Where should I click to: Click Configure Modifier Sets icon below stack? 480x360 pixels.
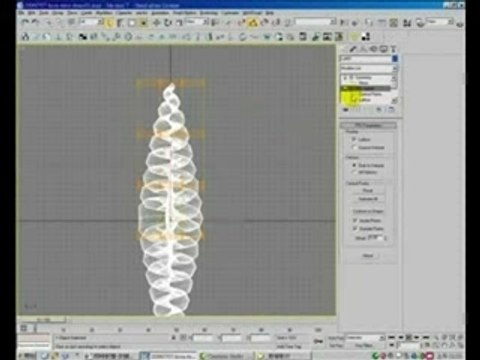coord(391,110)
